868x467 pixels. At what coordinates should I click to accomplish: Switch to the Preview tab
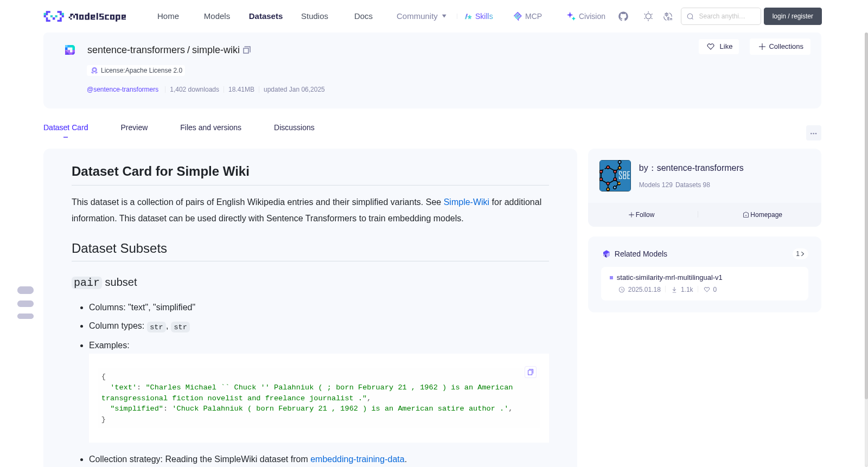point(134,127)
